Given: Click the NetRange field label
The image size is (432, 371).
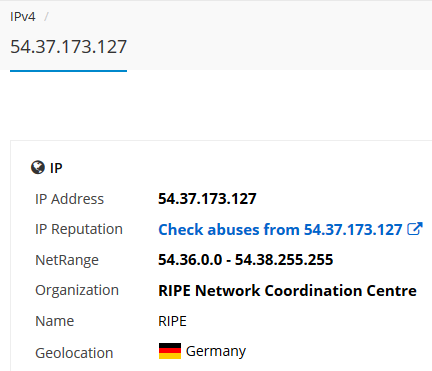Looking at the screenshot, I should (x=67, y=260).
